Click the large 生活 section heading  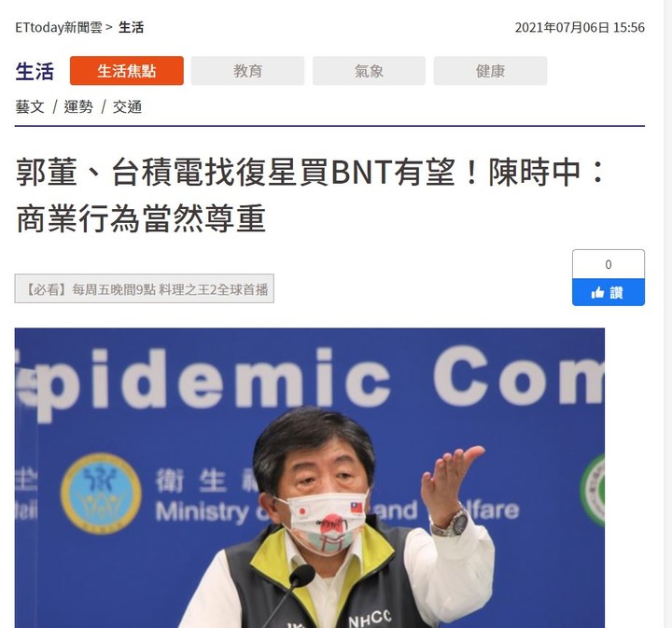pyautogui.click(x=35, y=71)
